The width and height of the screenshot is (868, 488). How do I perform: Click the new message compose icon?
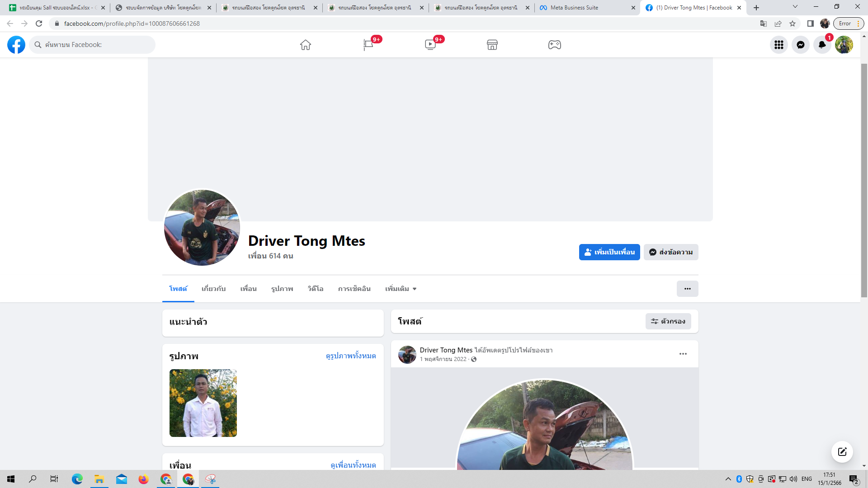842,452
